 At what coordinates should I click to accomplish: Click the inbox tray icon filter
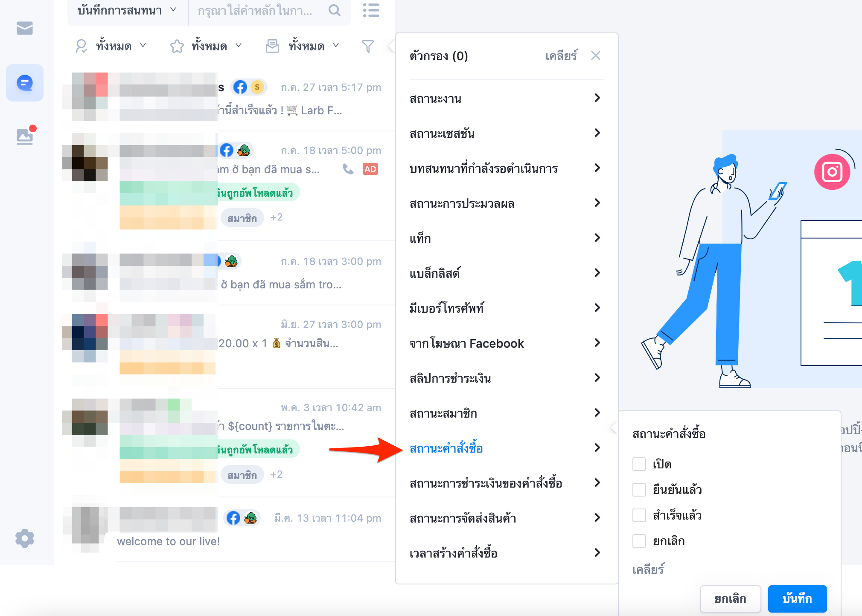tap(272, 46)
